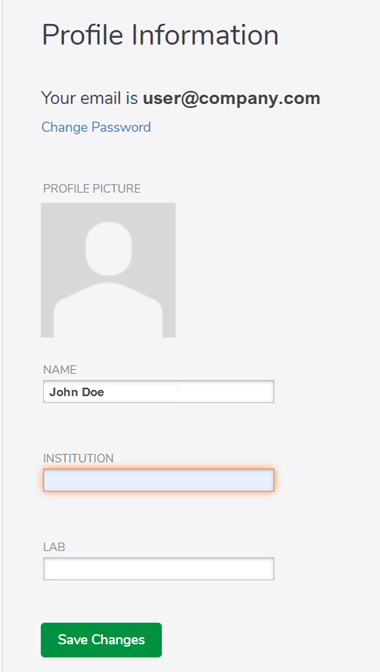Click the INSTITUTION field label
Image resolution: width=380 pixels, height=672 pixels.
pos(78,458)
